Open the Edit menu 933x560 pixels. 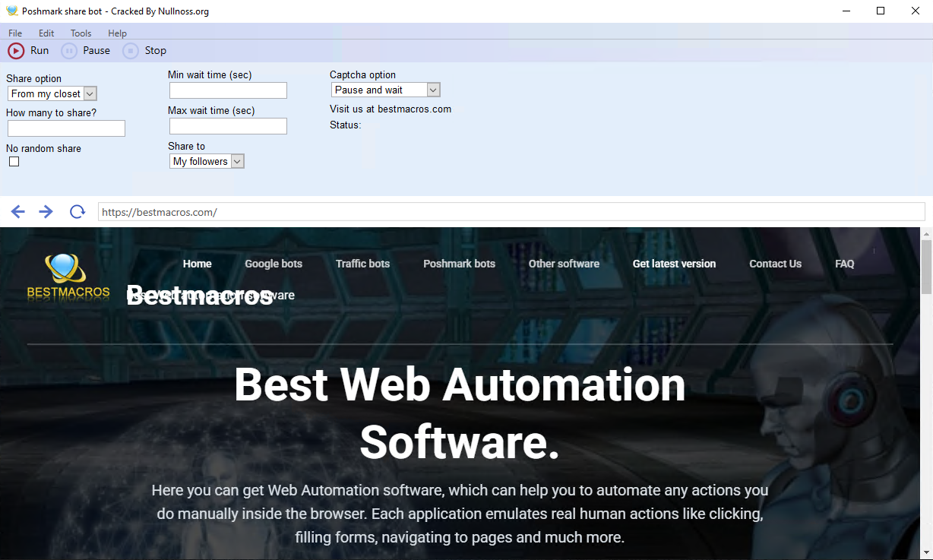click(46, 33)
